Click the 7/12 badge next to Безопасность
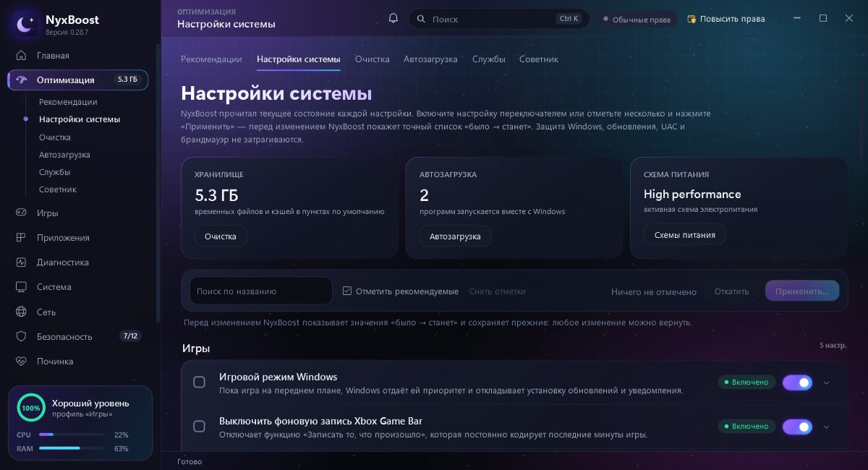This screenshot has height=470, width=868. point(130,336)
